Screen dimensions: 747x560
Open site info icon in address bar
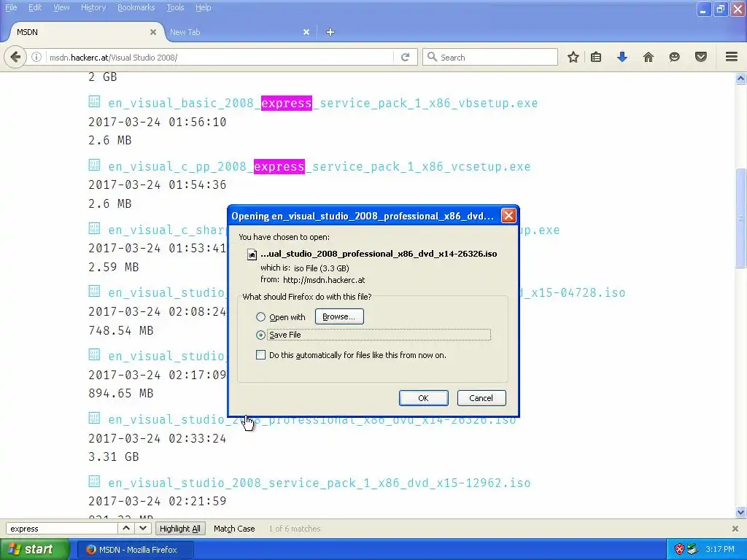click(36, 57)
